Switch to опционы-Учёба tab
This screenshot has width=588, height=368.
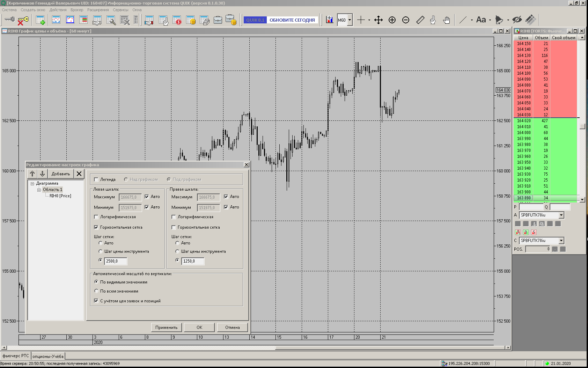tap(48, 356)
